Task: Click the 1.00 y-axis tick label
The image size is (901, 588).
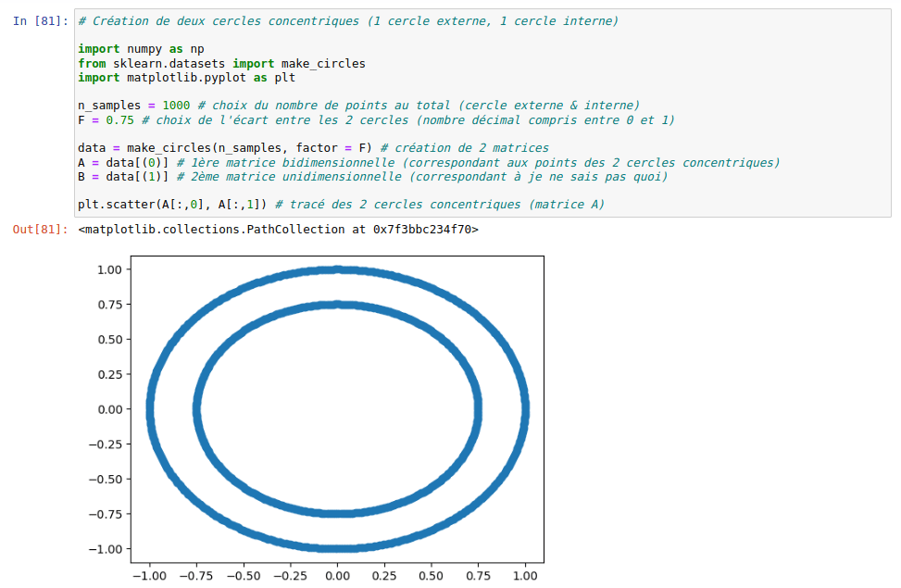Action: coord(110,269)
